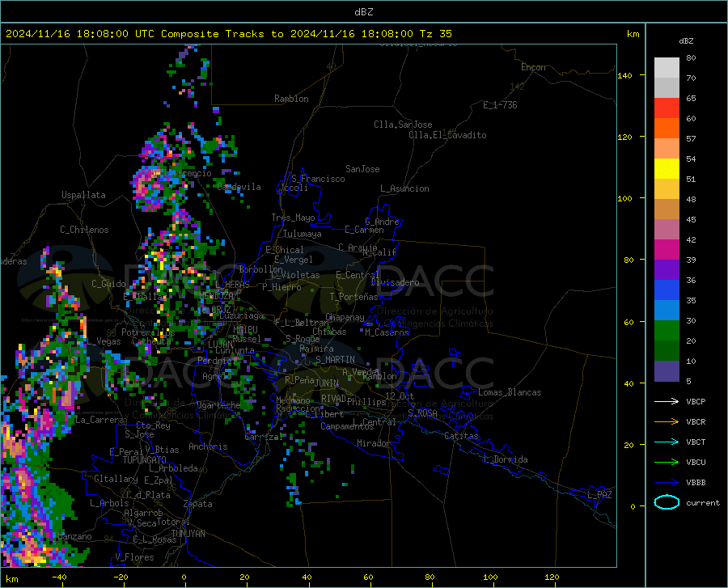Select the light gray swatch below 80 dBZ
Image resolution: width=728 pixels, height=588 pixels.
(667, 68)
